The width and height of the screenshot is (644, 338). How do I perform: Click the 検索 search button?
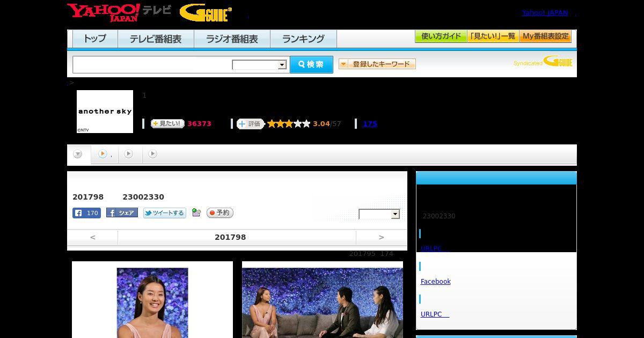tap(311, 64)
